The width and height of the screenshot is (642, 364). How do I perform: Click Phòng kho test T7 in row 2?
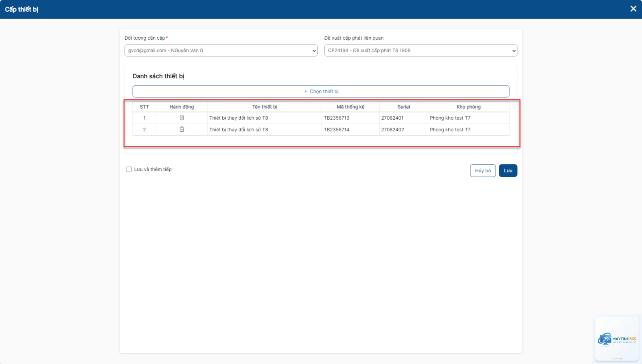tap(450, 130)
